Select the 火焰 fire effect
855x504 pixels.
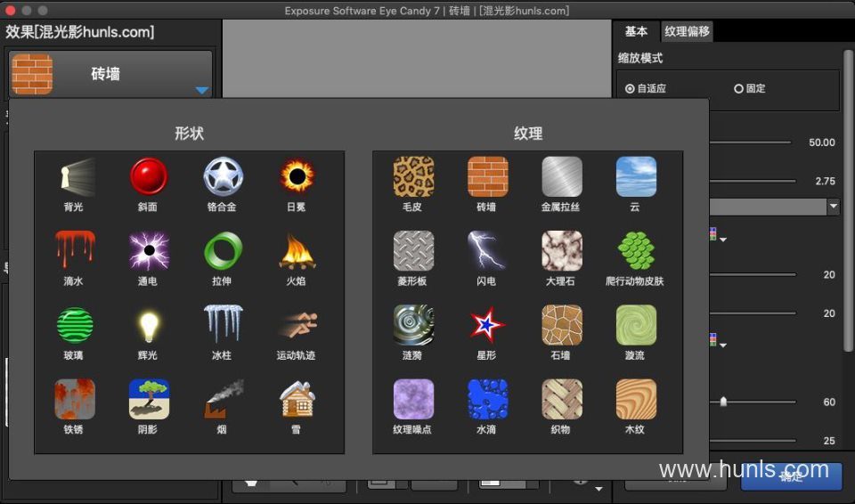tap(297, 251)
